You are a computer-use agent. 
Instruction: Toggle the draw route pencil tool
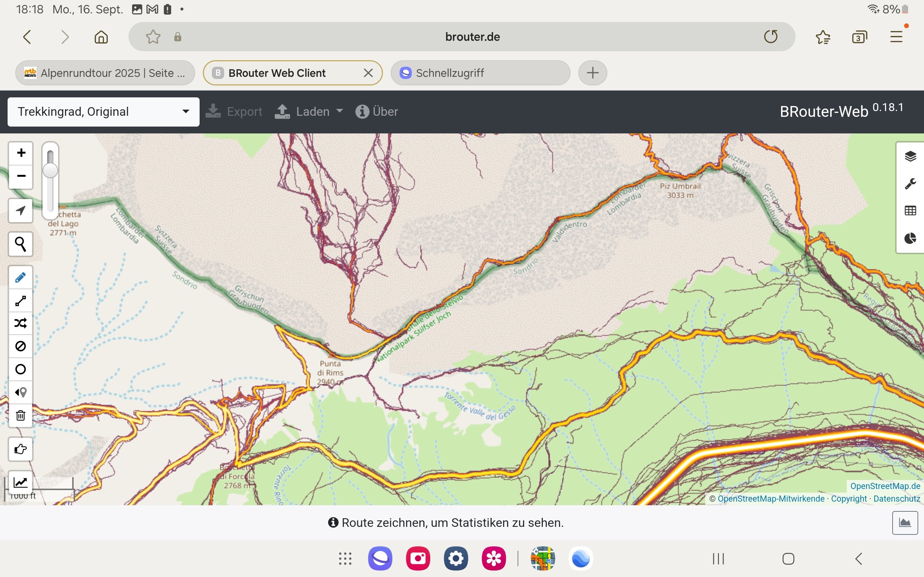[21, 277]
